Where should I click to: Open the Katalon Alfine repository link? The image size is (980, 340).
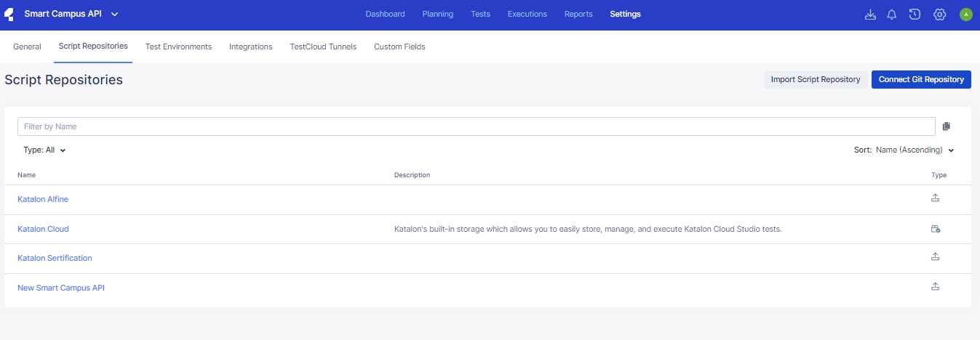pyautogui.click(x=43, y=199)
